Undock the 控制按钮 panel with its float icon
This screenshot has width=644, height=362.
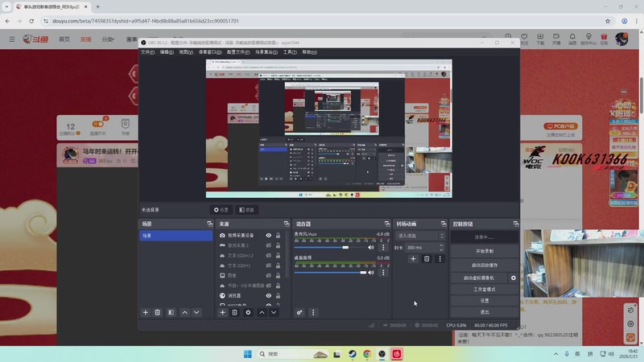(516, 224)
